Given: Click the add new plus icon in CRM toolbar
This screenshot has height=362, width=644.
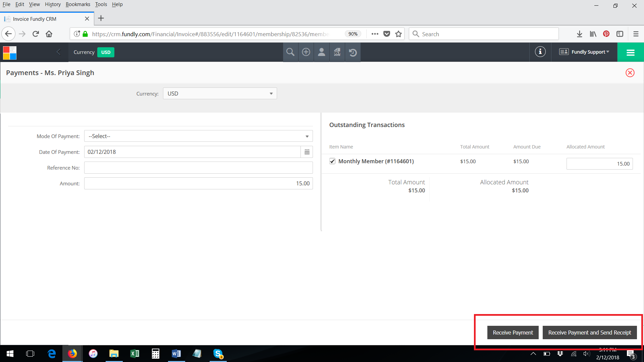Looking at the screenshot, I should click(306, 52).
